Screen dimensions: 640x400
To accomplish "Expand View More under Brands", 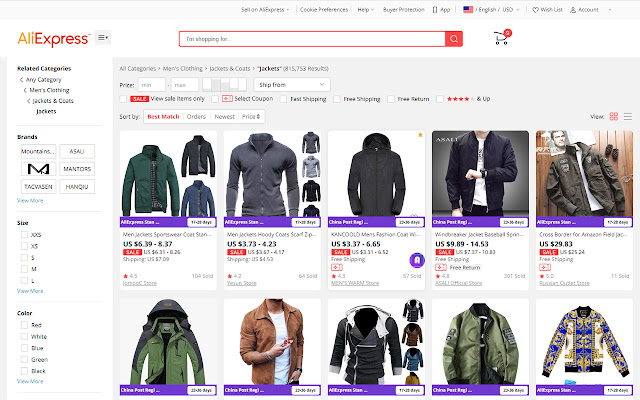I will tap(30, 200).
